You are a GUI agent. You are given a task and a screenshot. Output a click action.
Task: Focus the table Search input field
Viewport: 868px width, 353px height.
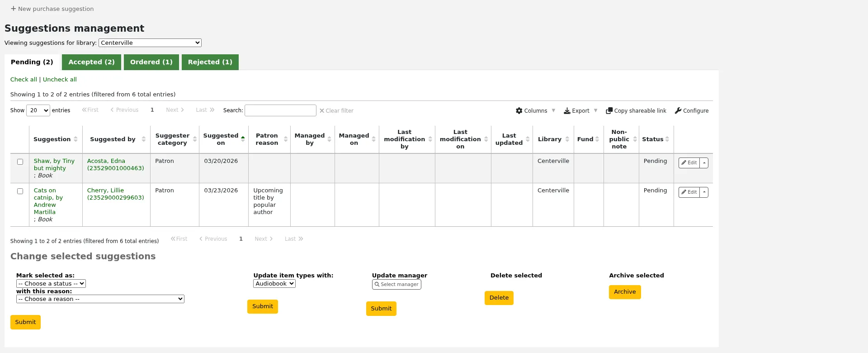click(280, 110)
